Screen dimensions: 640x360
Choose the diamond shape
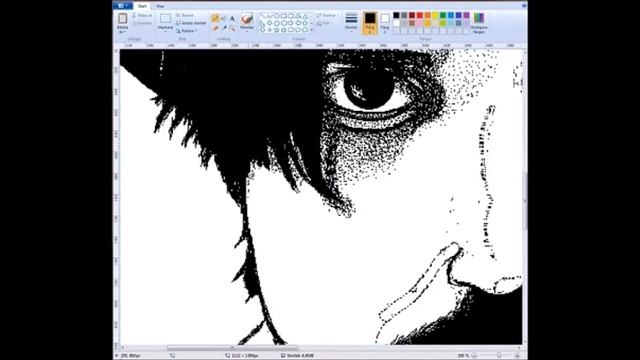(x=269, y=23)
